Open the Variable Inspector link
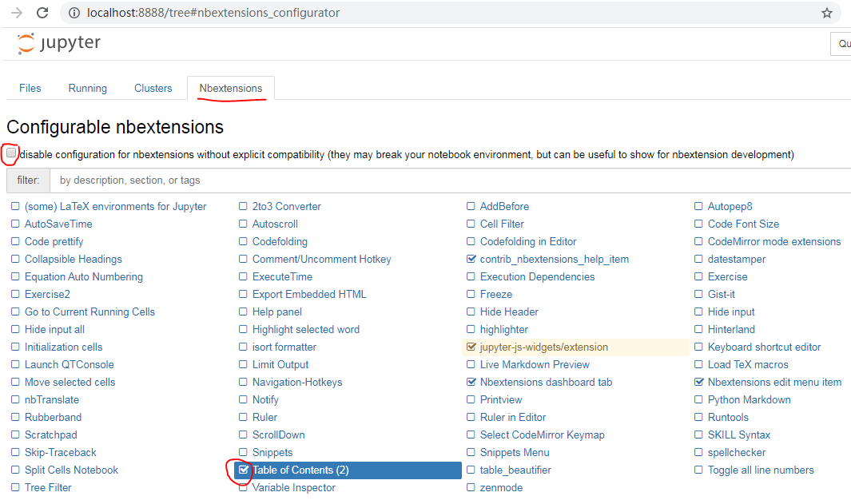This screenshot has height=504, width=851. click(293, 487)
